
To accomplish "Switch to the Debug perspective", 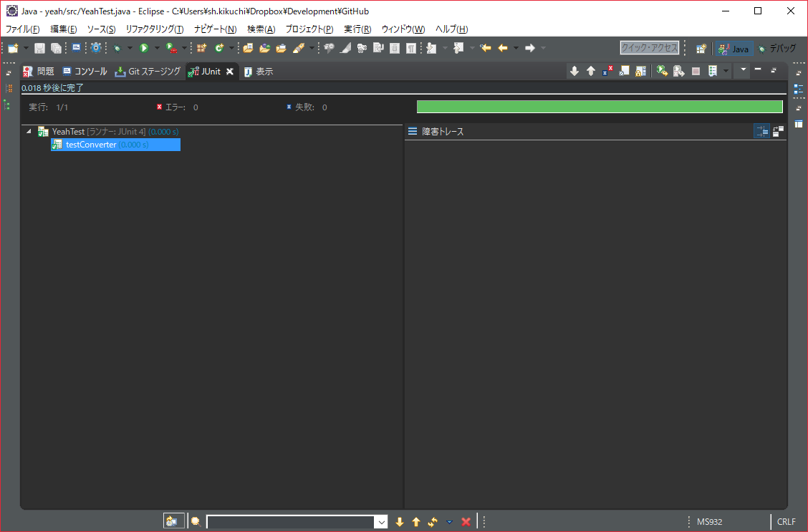I will pos(777,49).
